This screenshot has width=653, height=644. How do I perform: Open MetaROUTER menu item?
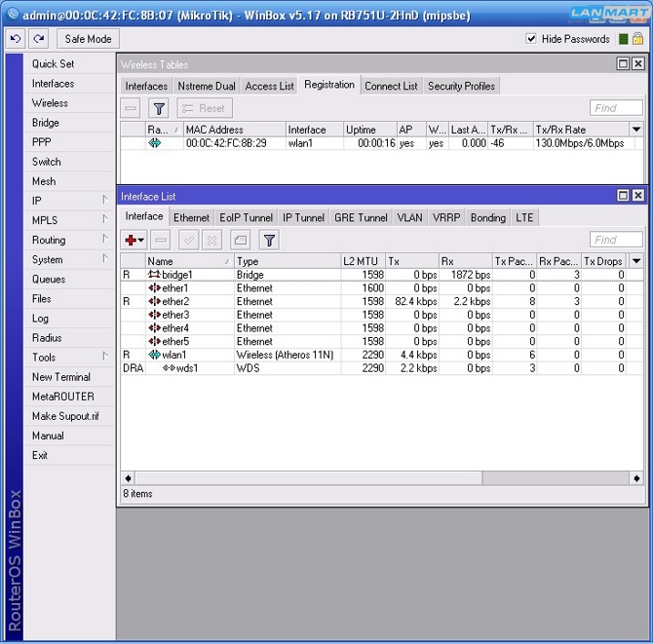[x=69, y=397]
